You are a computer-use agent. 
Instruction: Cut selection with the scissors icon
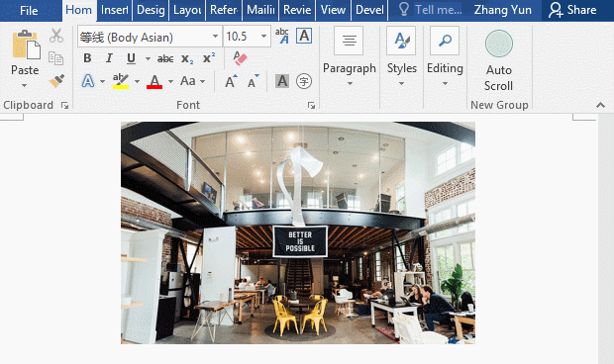pos(56,36)
